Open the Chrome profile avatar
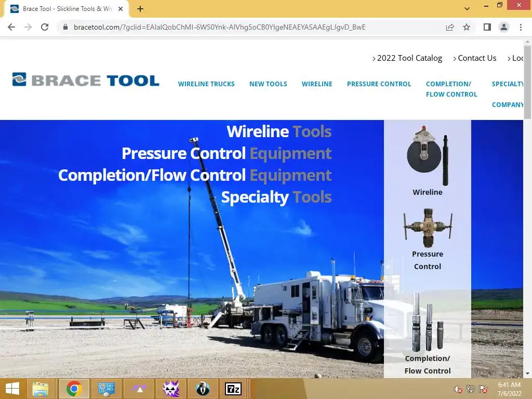 [504, 27]
